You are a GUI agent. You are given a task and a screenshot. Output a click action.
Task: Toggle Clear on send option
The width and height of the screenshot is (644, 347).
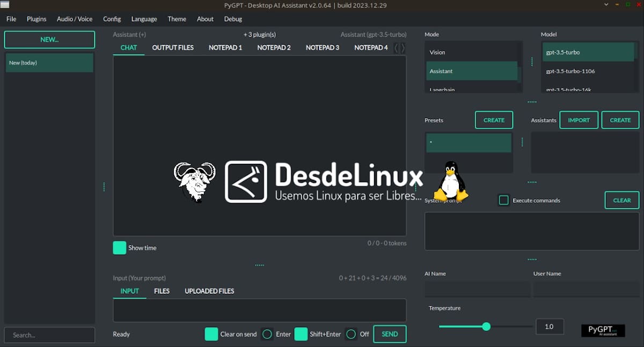211,334
